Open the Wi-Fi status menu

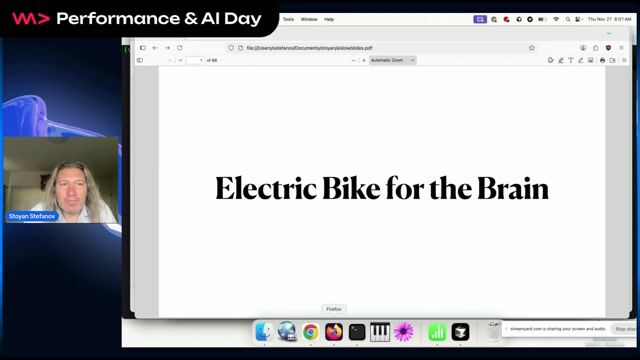coord(556,19)
